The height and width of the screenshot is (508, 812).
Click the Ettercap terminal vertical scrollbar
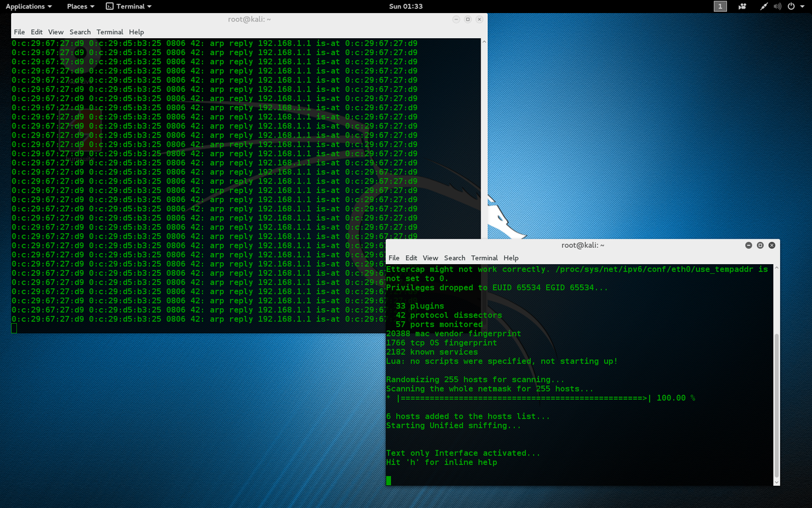[777, 406]
